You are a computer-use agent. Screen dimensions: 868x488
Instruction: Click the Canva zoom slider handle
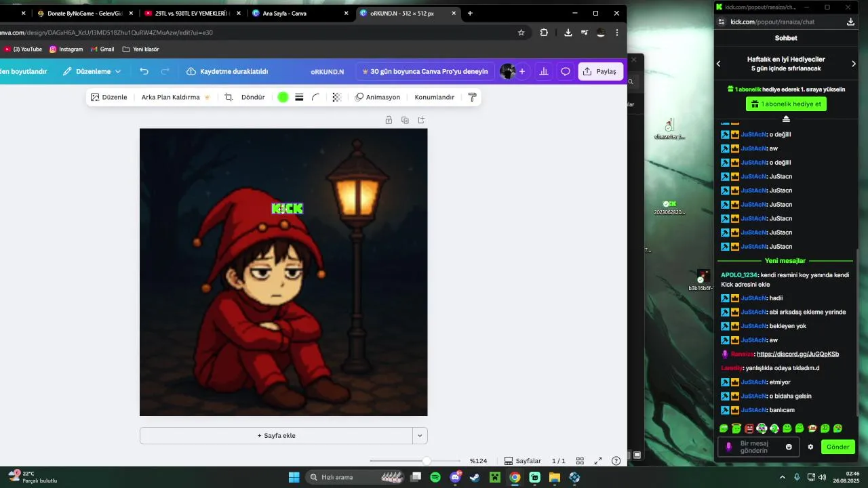427,461
